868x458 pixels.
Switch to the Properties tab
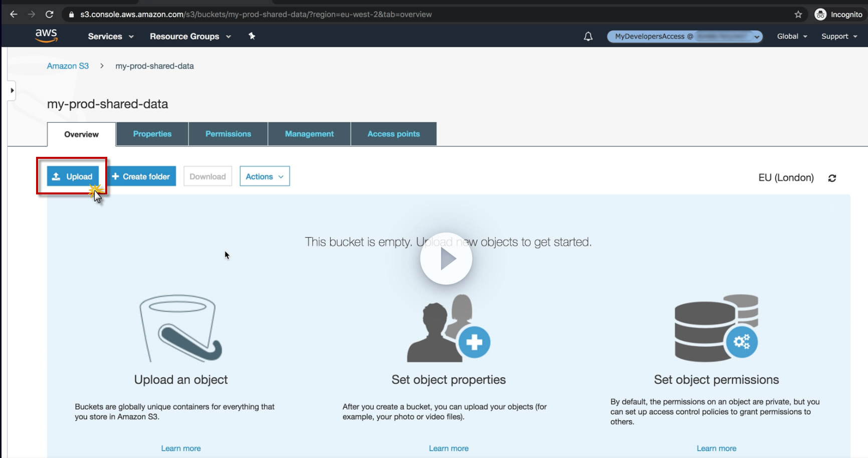click(x=152, y=134)
